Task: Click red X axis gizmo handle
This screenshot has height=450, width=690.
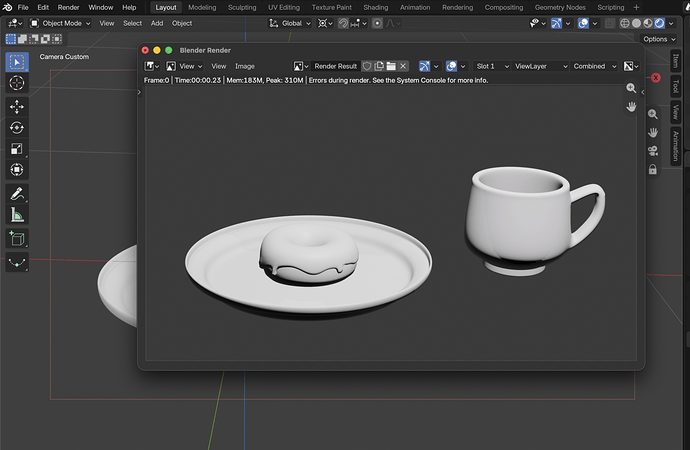Action: (656, 78)
